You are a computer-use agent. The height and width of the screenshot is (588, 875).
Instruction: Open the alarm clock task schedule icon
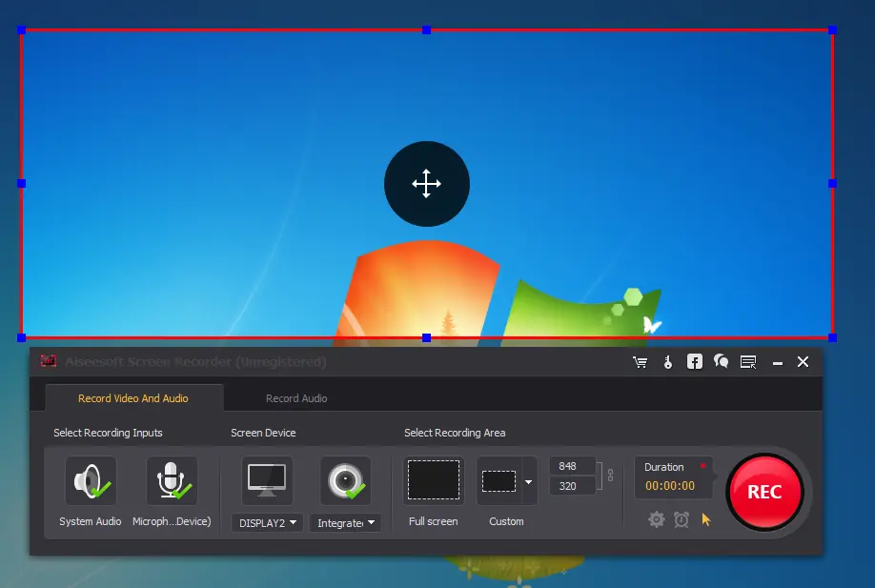[x=681, y=519]
